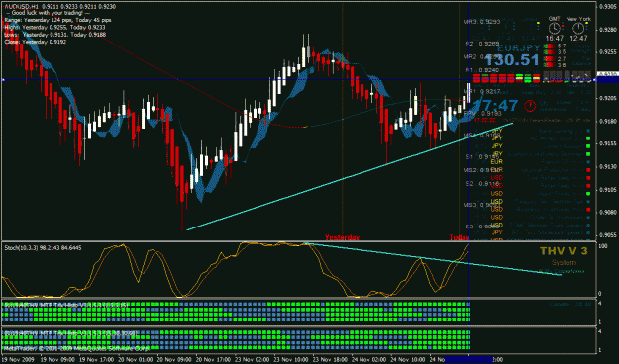Click the New York time 12:47
The height and width of the screenshot is (364, 619).
(578, 39)
